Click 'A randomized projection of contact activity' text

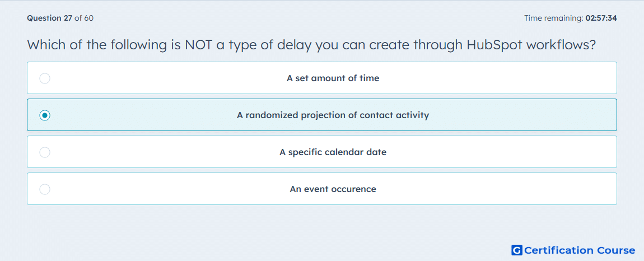tap(333, 115)
